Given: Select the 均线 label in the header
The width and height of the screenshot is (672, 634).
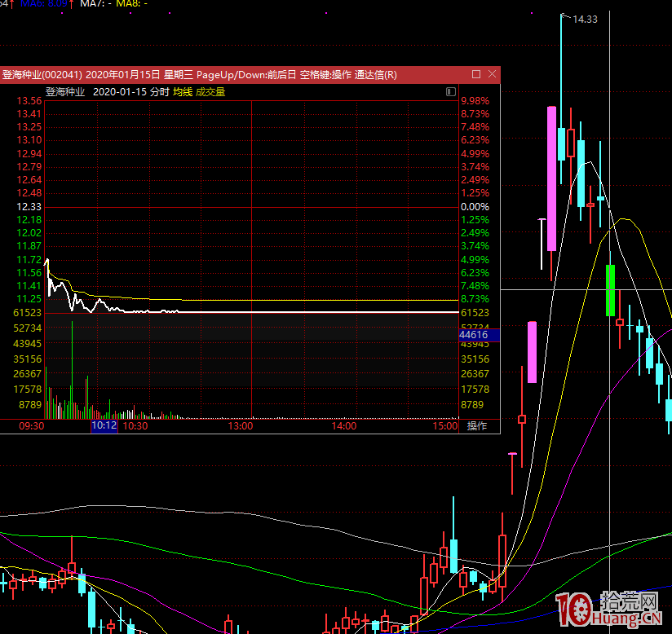Looking at the screenshot, I should pos(183,92).
